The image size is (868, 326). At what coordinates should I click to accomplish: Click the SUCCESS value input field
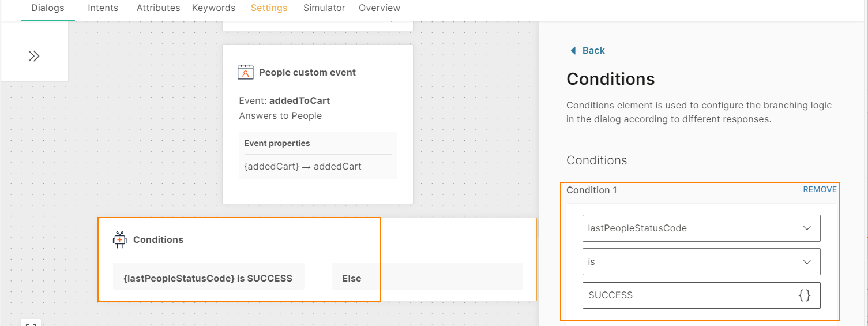click(701, 295)
